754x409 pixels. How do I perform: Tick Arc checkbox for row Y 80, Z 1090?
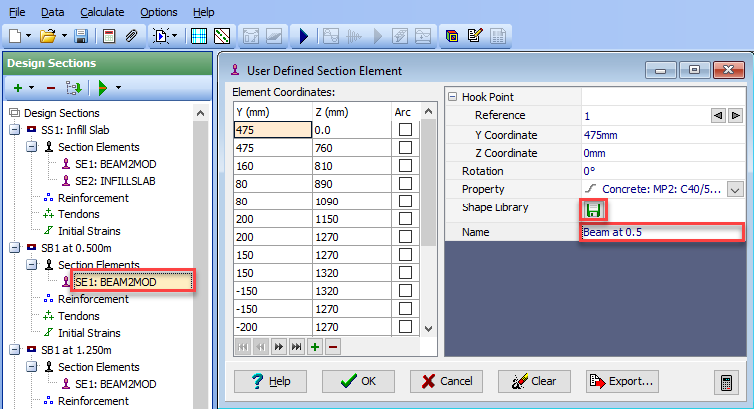405,201
